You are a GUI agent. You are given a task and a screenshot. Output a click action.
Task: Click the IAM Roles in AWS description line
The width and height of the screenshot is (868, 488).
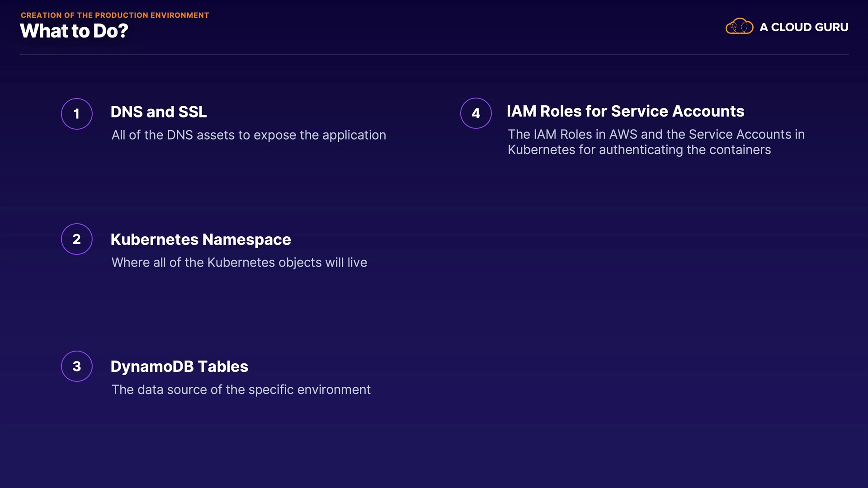pyautogui.click(x=656, y=134)
